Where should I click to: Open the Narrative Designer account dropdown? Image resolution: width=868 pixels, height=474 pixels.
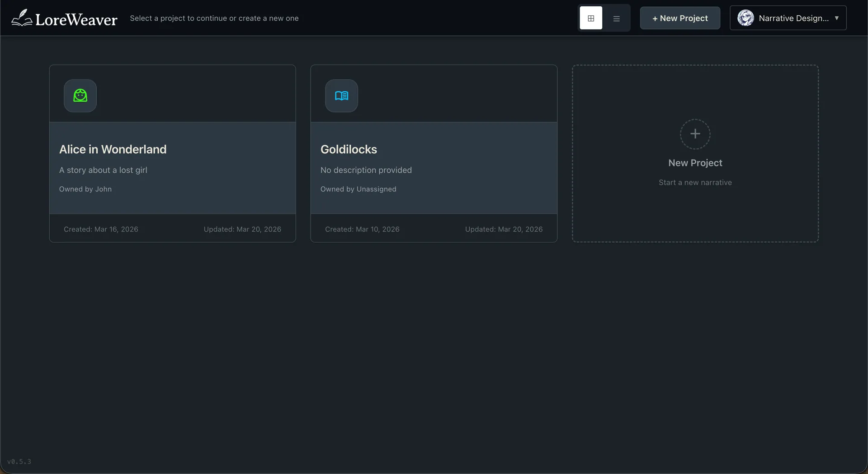(x=788, y=18)
